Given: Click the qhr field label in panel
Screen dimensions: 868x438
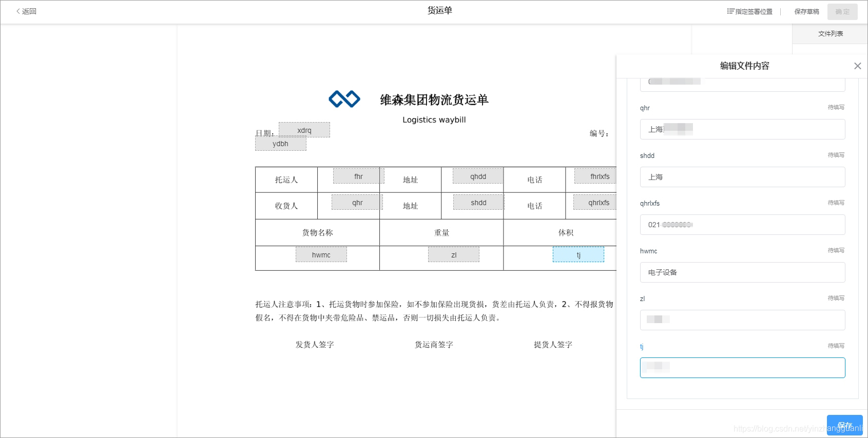Looking at the screenshot, I should point(645,108).
